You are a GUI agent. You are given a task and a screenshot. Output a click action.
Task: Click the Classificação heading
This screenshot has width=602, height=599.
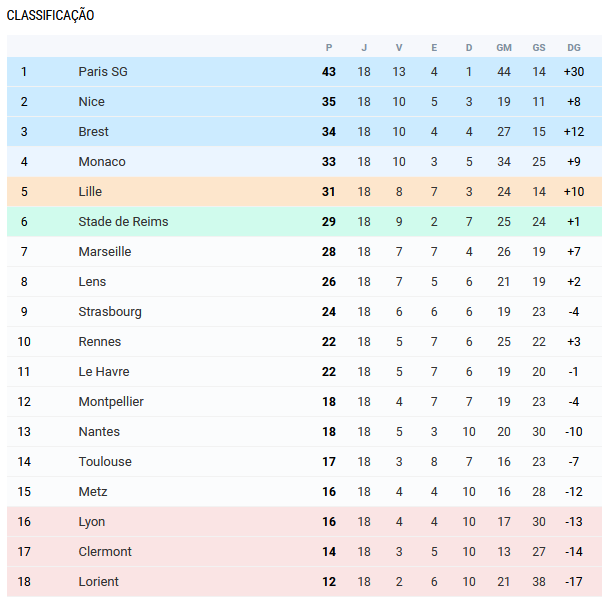tap(51, 16)
